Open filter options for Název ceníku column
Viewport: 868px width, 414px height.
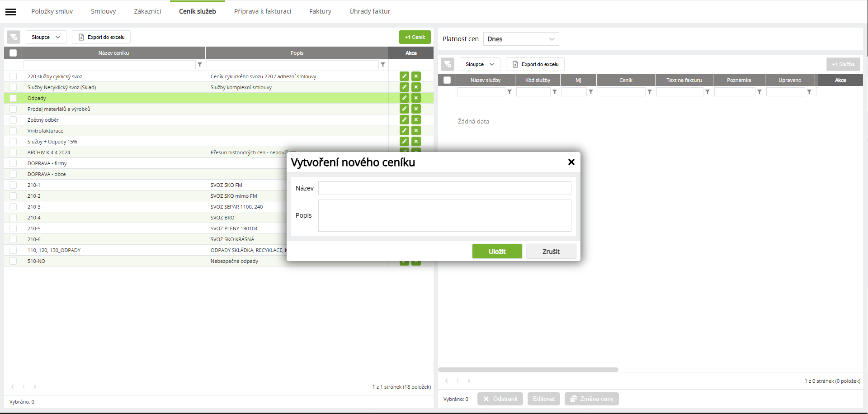pyautogui.click(x=200, y=65)
